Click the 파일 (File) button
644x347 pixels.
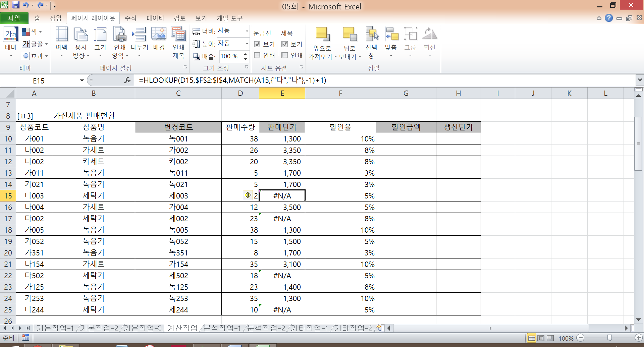[14, 18]
